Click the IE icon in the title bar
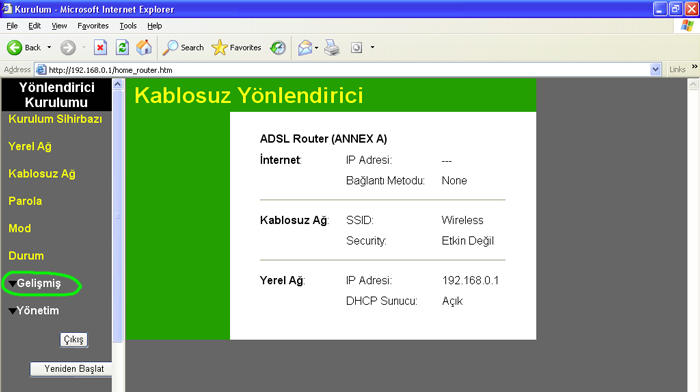The image size is (700, 392). pyautogui.click(x=7, y=8)
